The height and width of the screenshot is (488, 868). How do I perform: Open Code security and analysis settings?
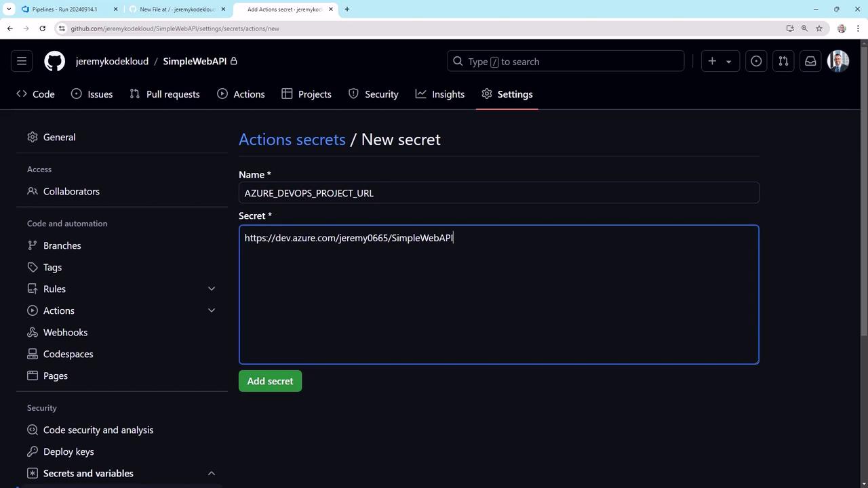pos(122,430)
